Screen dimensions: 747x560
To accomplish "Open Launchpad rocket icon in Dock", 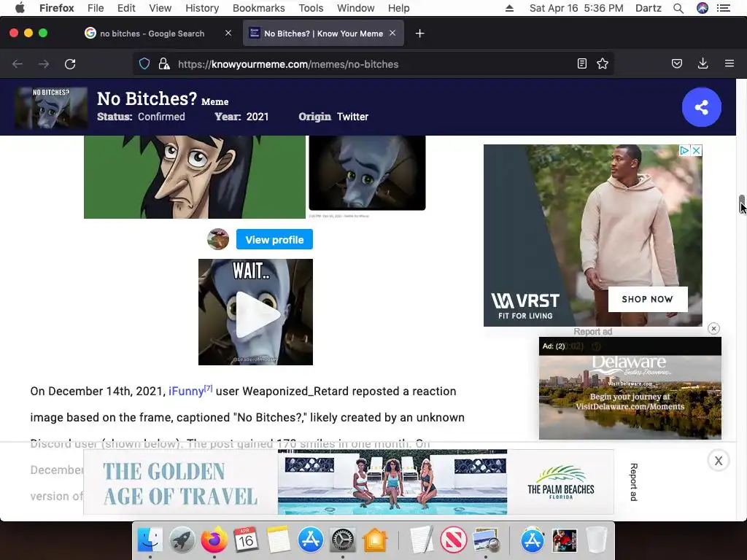I will pos(182,540).
